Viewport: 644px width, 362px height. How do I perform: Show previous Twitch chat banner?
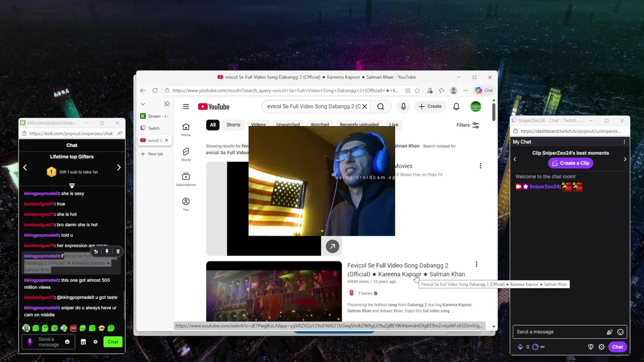pyautogui.click(x=514, y=159)
